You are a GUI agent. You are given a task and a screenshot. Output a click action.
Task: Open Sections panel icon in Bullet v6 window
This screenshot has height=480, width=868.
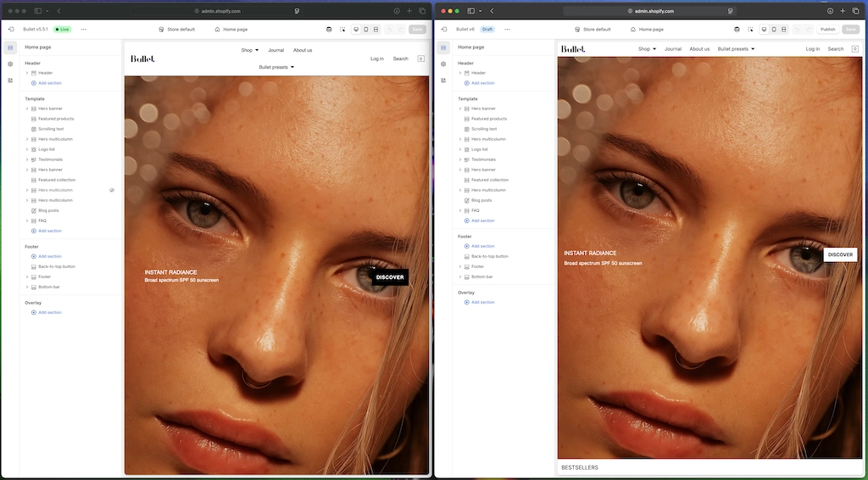(x=443, y=47)
